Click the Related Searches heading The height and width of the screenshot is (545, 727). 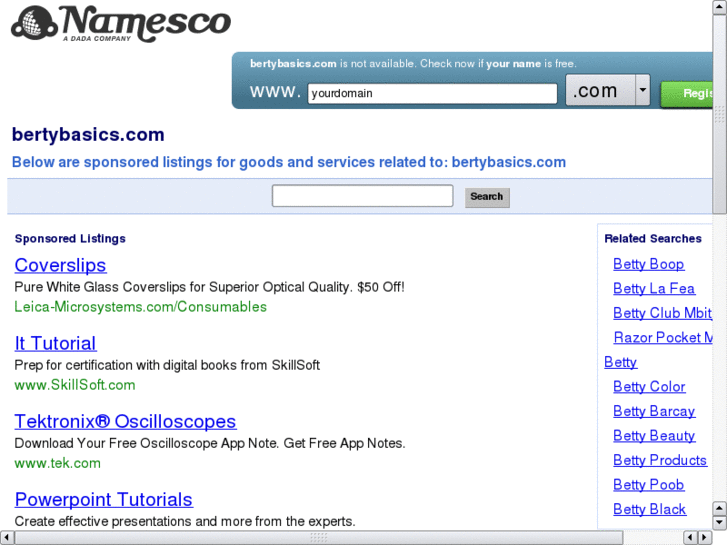coord(653,238)
